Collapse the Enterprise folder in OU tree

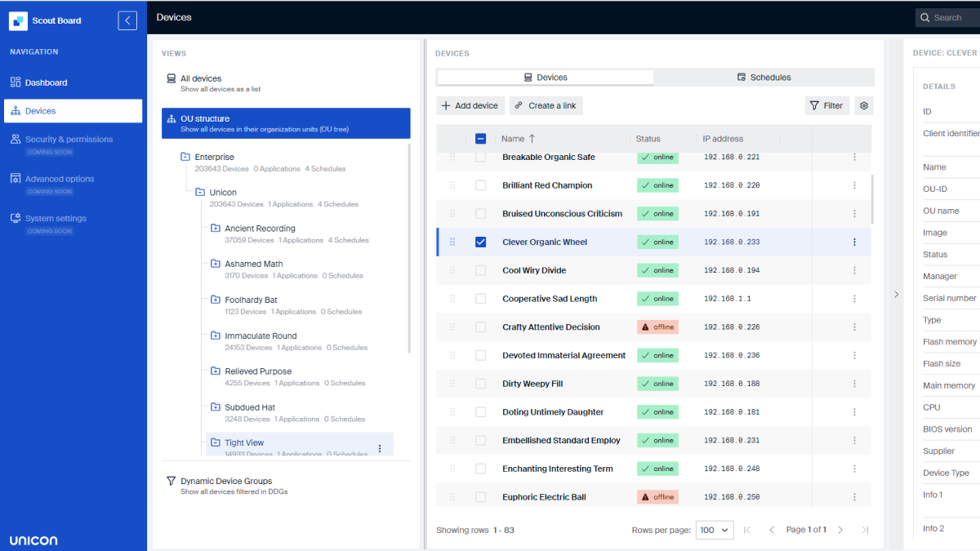click(x=185, y=157)
